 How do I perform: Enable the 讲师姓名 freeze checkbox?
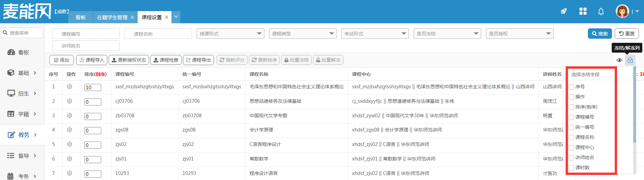point(571,158)
